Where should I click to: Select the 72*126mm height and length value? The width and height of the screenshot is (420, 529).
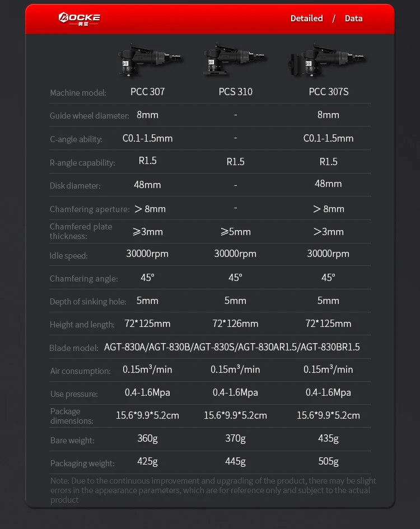(235, 324)
